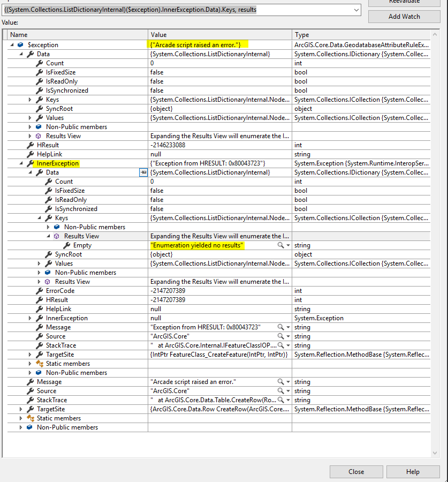The image size is (448, 482).
Task: Select the ErrorCode value -2147207389
Action: 168,291
